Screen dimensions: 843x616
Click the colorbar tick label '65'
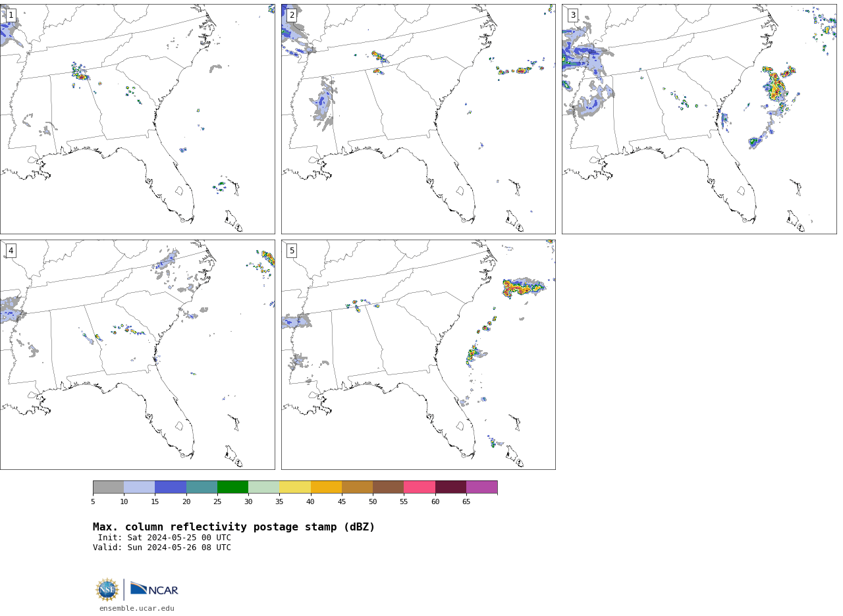(466, 502)
